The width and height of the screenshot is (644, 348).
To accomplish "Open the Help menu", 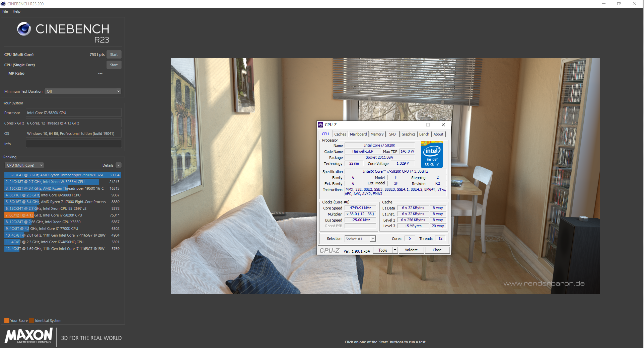I will [16, 11].
